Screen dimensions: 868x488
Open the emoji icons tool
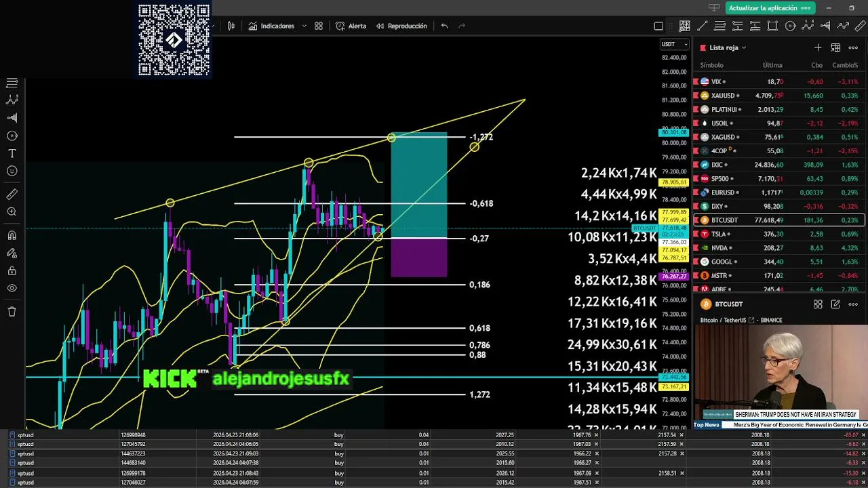(12, 171)
